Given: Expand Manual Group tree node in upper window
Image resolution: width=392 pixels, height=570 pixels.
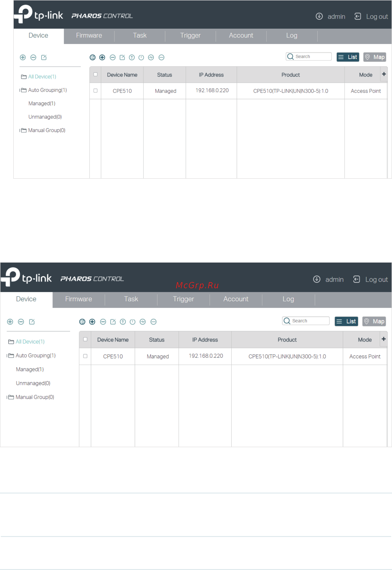Looking at the screenshot, I should pos(20,130).
